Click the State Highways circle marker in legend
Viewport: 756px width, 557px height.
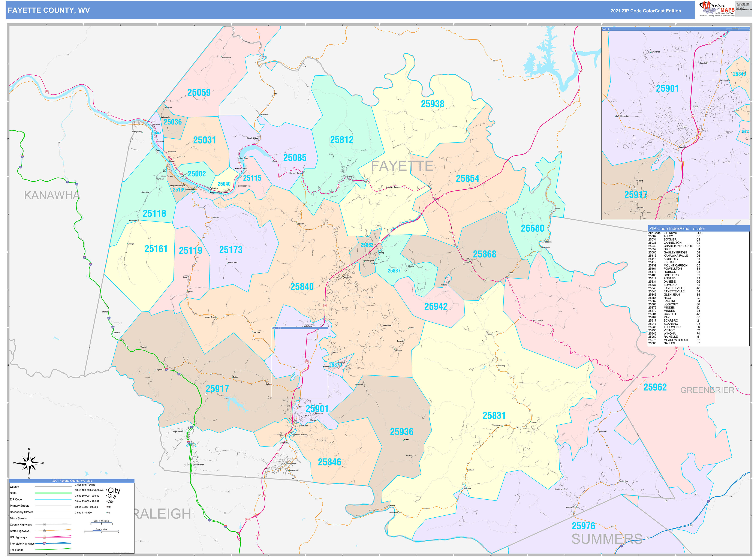click(44, 531)
